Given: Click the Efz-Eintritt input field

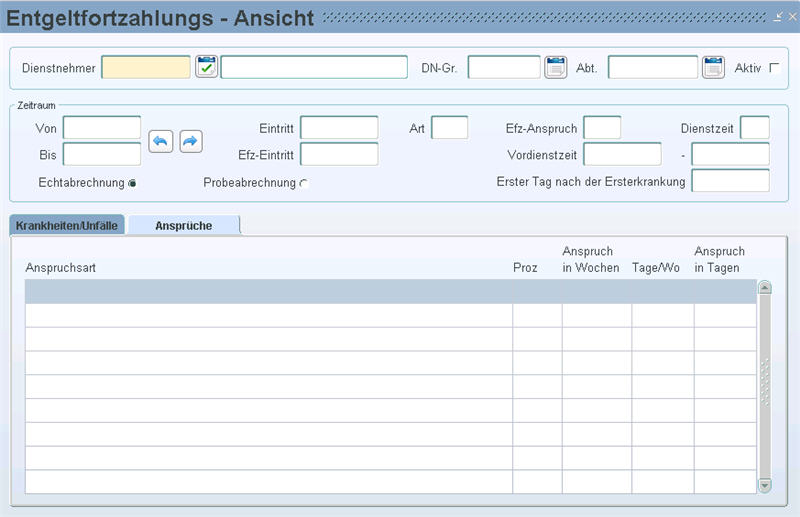Looking at the screenshot, I should (x=339, y=154).
